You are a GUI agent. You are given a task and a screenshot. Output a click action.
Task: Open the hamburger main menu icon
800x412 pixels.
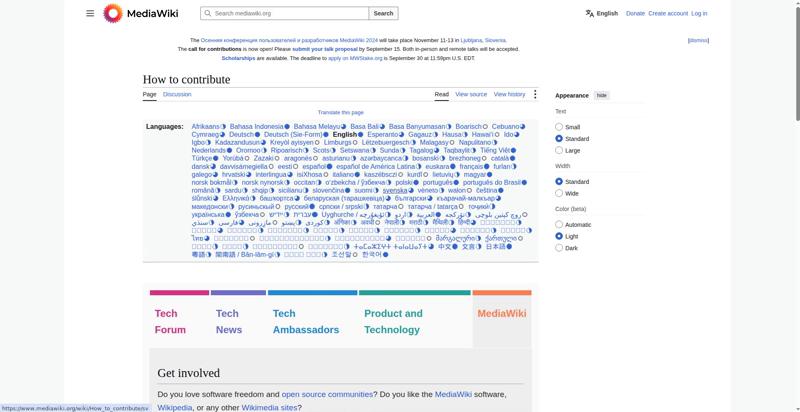(90, 13)
